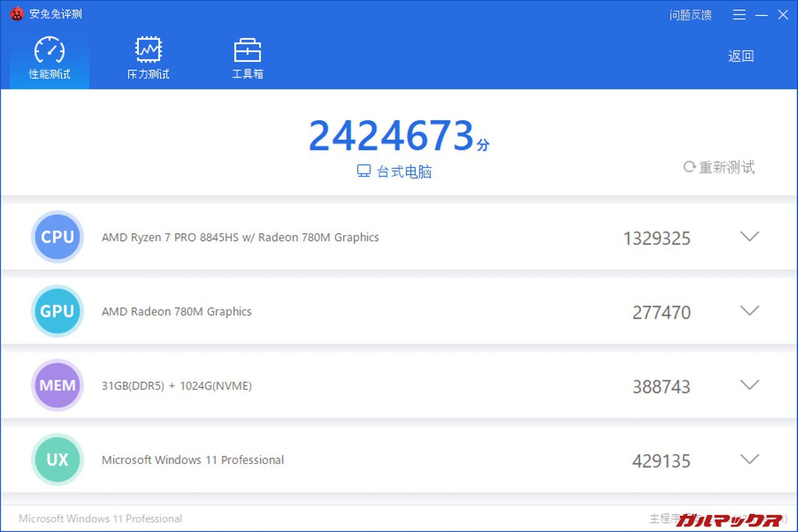Click the 返回 back button

(741, 56)
